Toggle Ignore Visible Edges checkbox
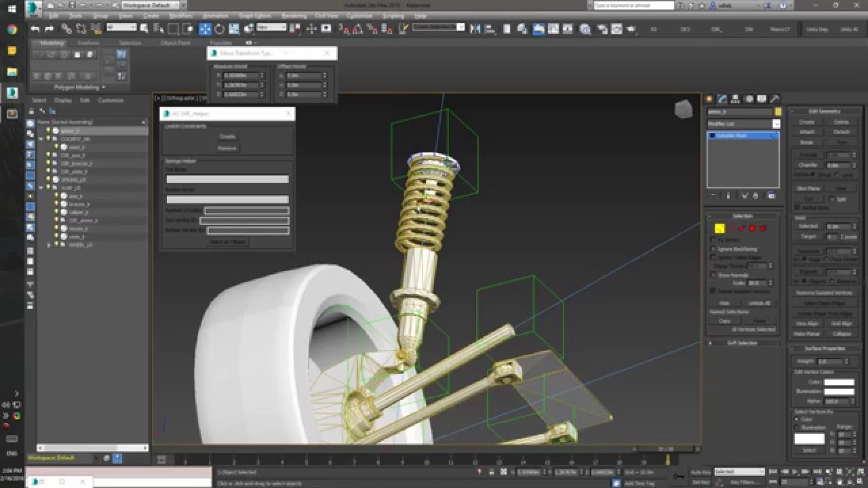This screenshot has width=868, height=488. click(x=713, y=258)
